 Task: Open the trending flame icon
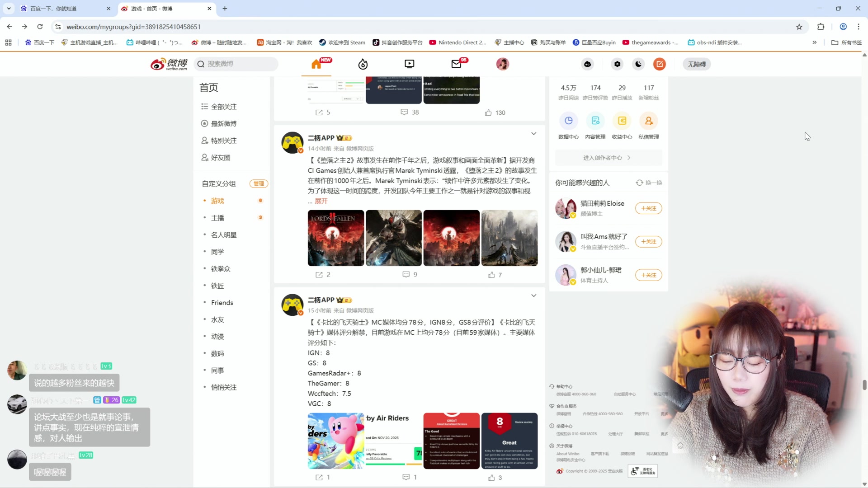pos(363,64)
